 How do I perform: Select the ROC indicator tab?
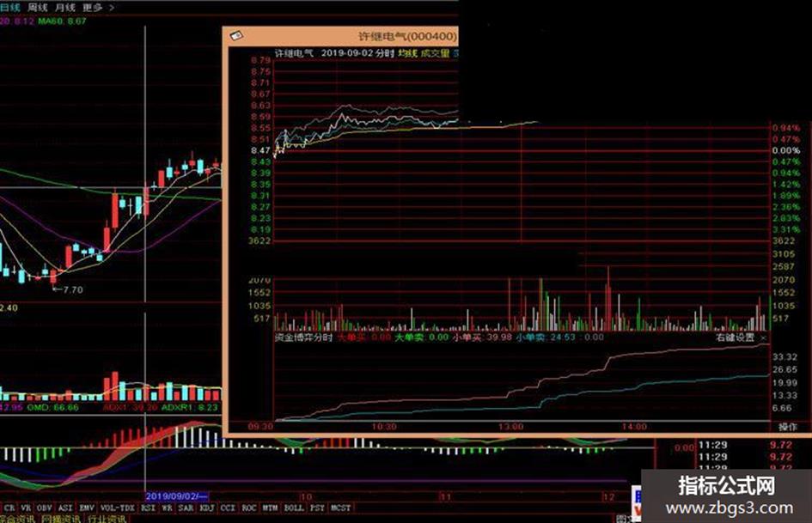tap(249, 508)
